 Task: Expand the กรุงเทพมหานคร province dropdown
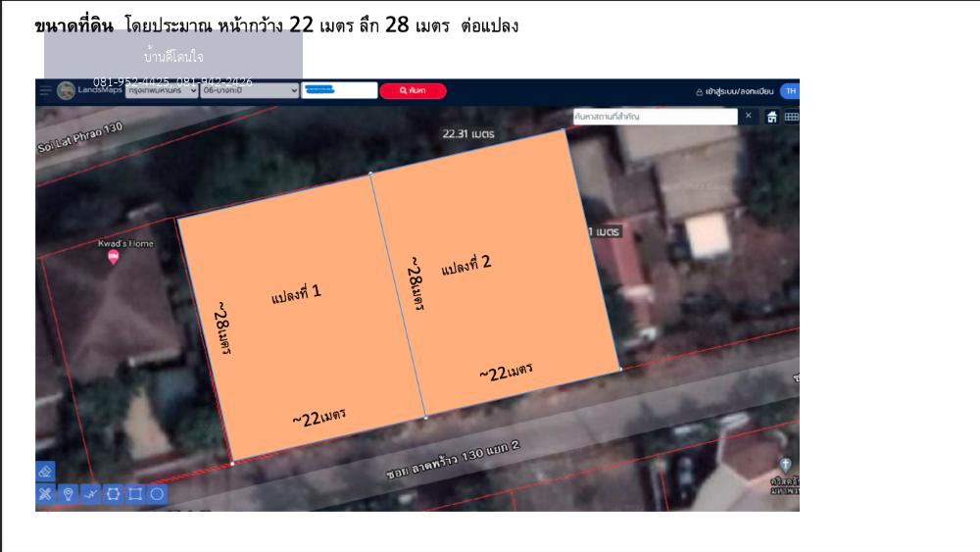point(162,90)
